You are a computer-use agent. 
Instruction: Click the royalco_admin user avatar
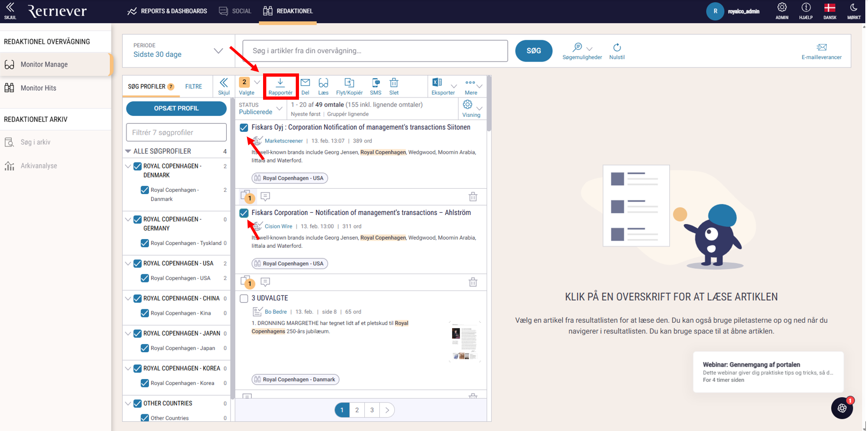tap(715, 11)
